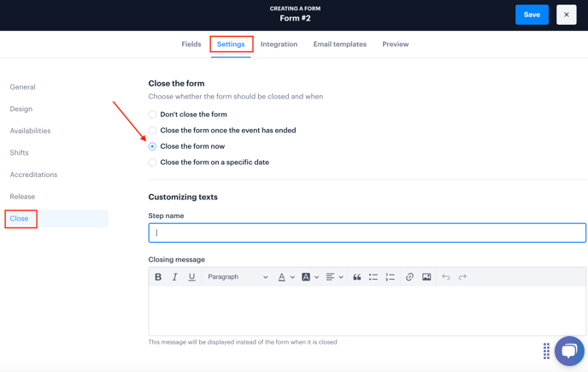The image size is (588, 372).
Task: Grab the dotted handle beside chat widget
Action: [546, 351]
